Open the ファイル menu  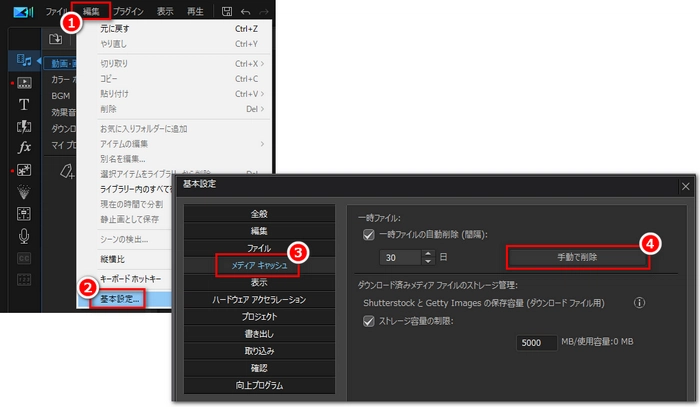[56, 11]
